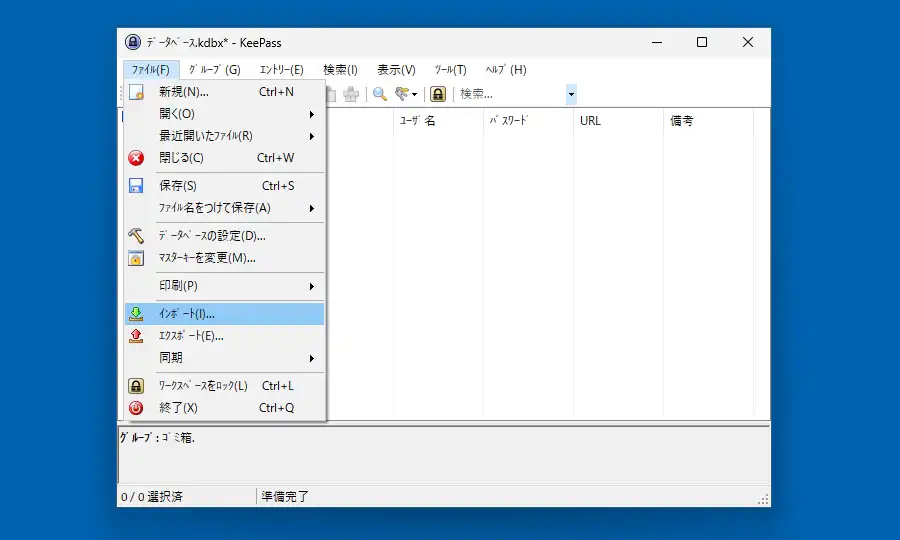
Task: Close the KeePass window
Action: [x=747, y=42]
